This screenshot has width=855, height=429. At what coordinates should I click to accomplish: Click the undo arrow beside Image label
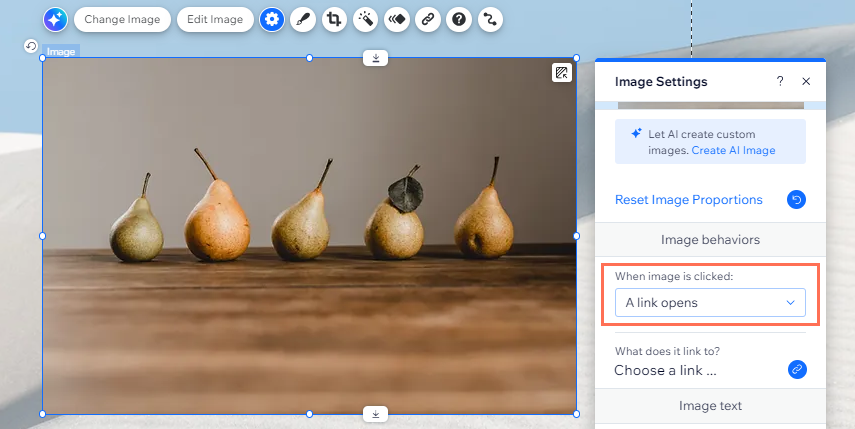[31, 46]
